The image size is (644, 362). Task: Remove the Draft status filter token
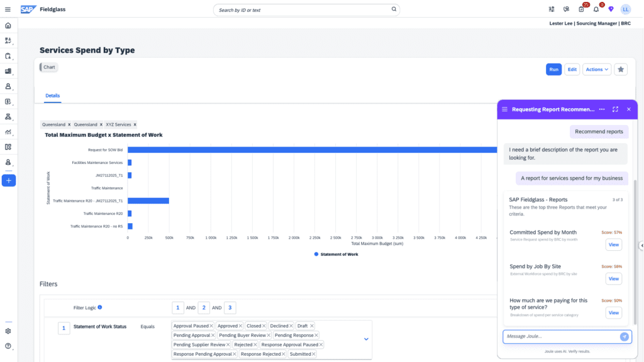[312, 326]
